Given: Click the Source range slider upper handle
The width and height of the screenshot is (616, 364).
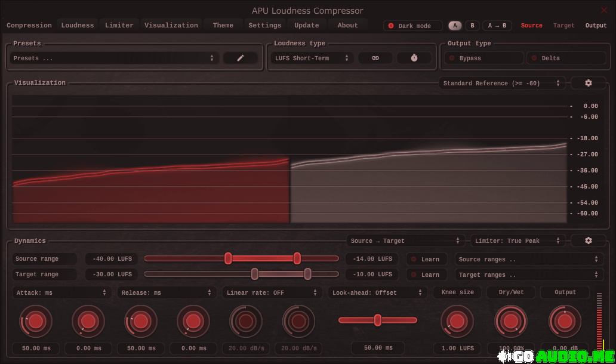Looking at the screenshot, I should click(x=297, y=258).
